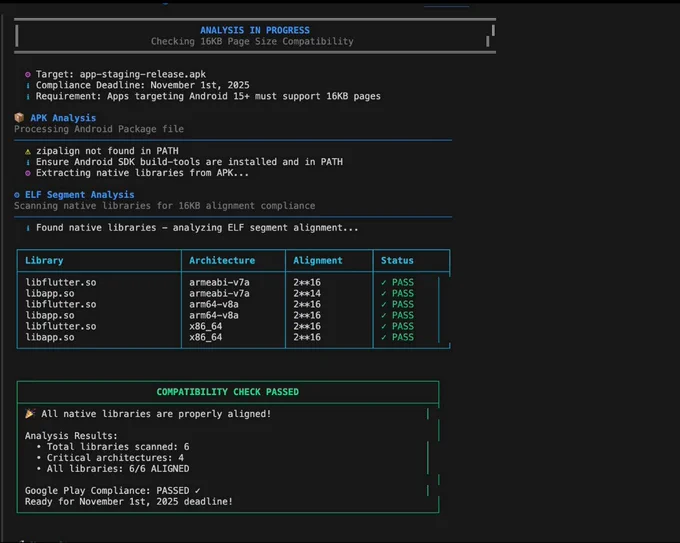Click libapp.so in the x86_64 row

coord(50,337)
